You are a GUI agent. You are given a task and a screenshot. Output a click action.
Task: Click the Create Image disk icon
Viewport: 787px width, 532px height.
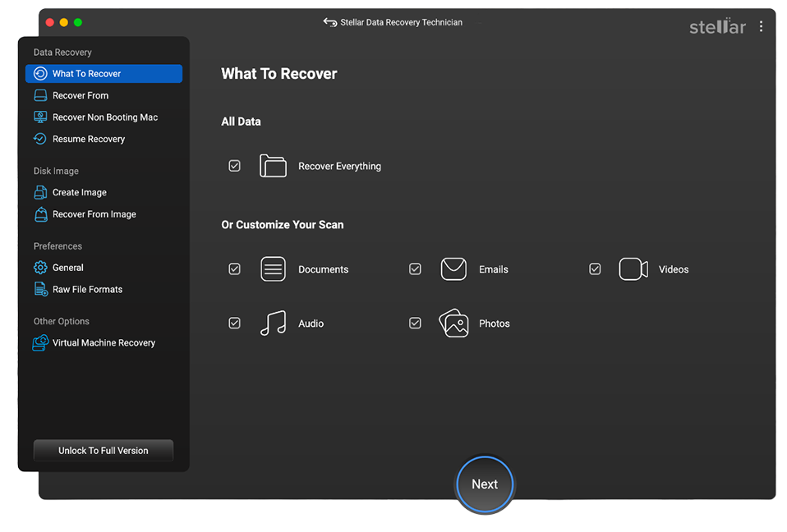[x=40, y=193]
